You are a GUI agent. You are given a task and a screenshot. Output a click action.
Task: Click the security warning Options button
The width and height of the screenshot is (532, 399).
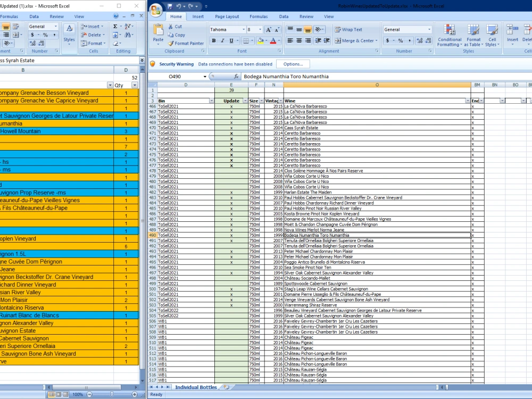click(293, 64)
